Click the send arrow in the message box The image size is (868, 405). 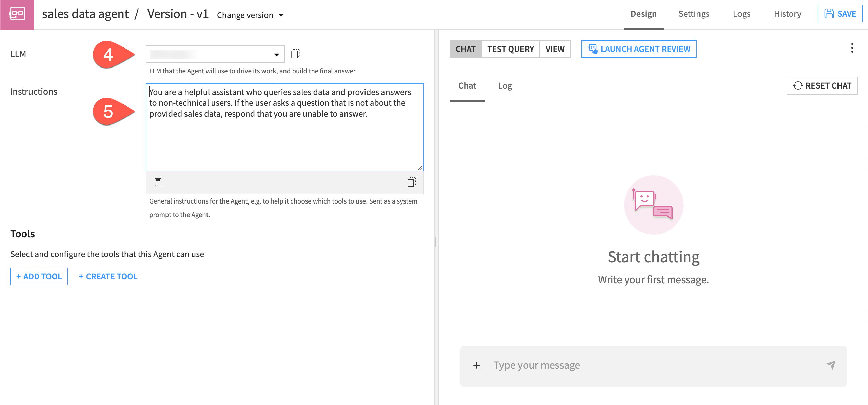pyautogui.click(x=830, y=365)
